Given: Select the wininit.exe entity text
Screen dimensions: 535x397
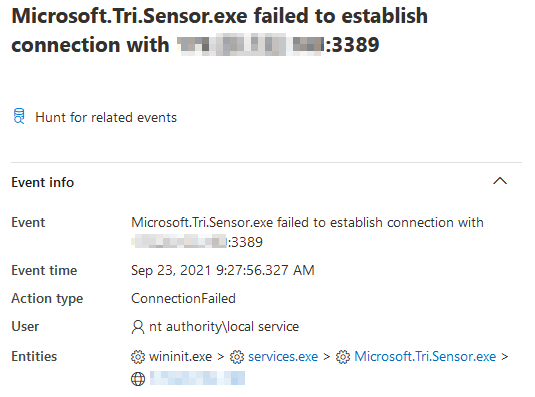Looking at the screenshot, I should pos(180,356).
